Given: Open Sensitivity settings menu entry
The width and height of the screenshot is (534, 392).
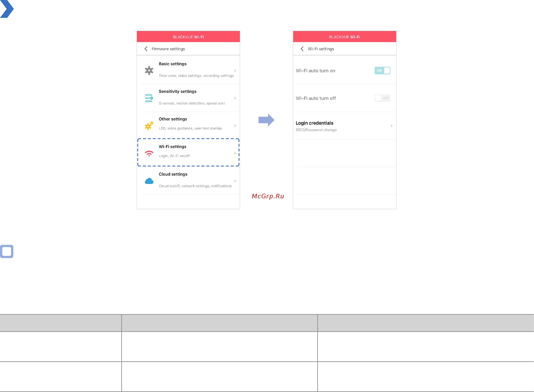Looking at the screenshot, I should (188, 98).
